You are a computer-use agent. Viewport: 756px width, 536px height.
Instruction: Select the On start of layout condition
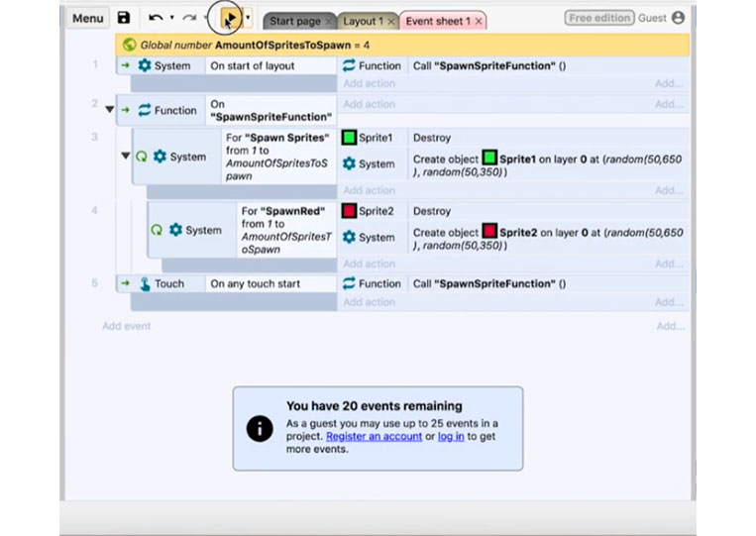click(270, 66)
